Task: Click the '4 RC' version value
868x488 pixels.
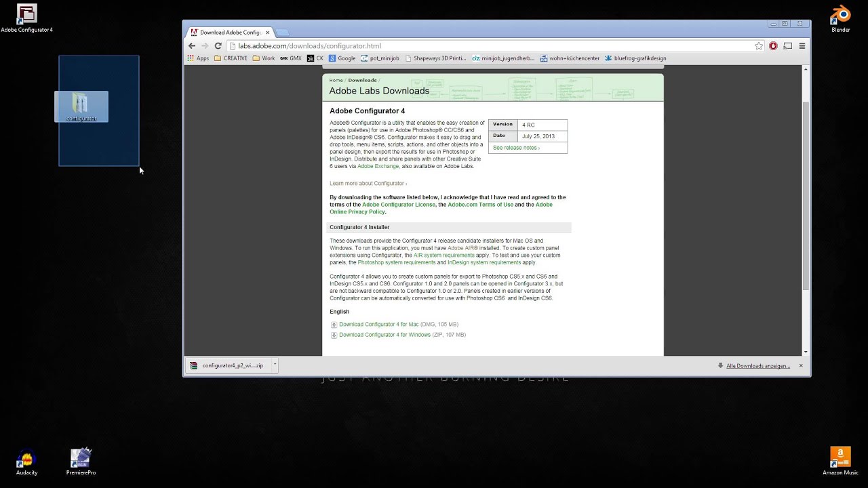Action: tap(528, 125)
